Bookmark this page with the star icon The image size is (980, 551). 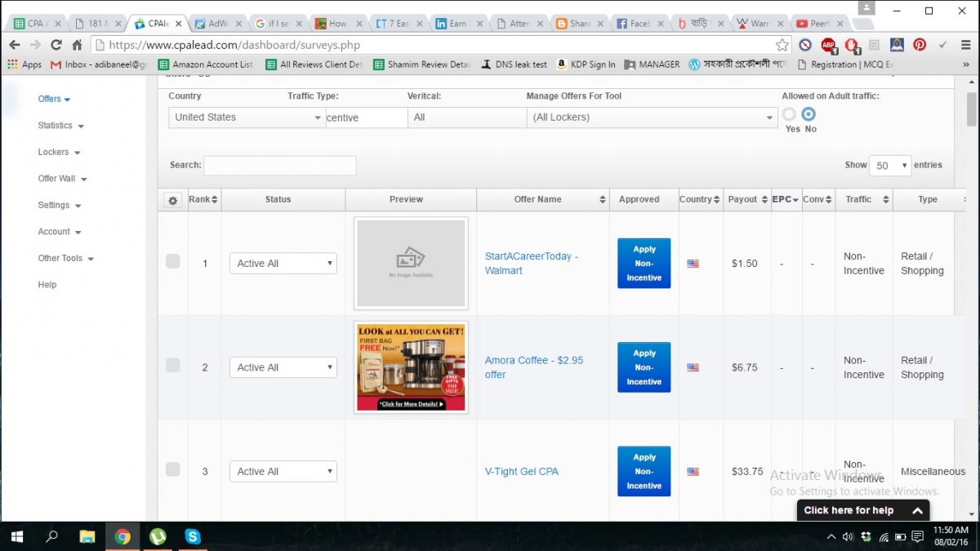(x=782, y=45)
